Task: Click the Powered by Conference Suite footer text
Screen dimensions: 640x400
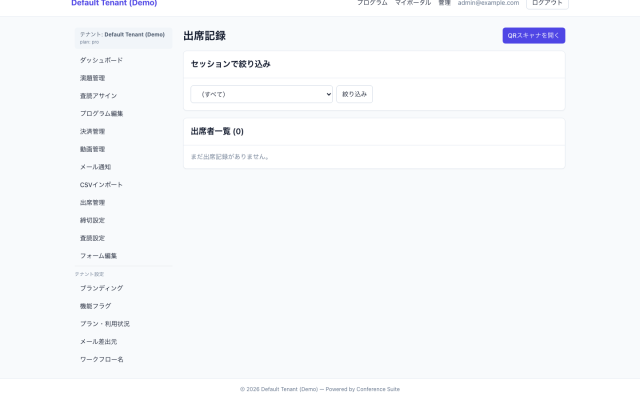Action: (362, 389)
